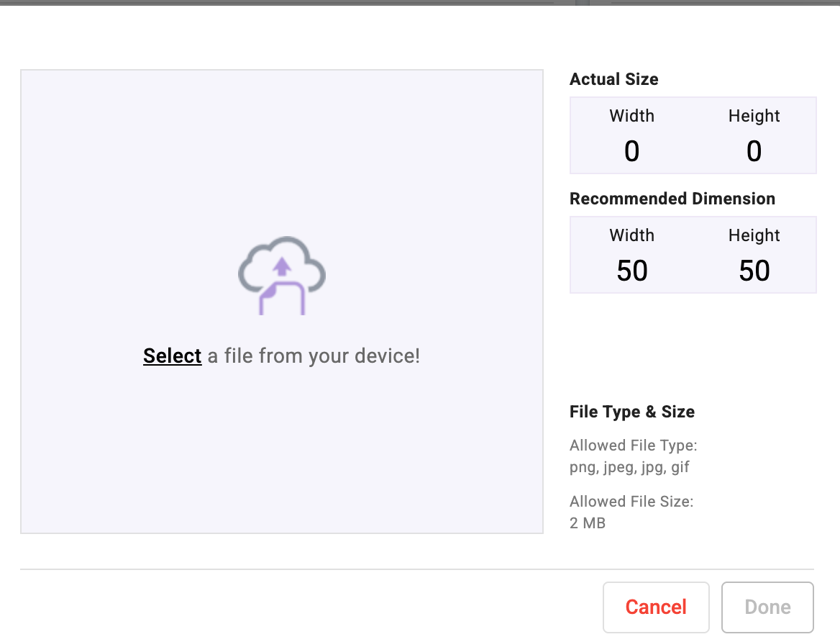Click the 'png, jpeg, jpg, gif' text

(x=629, y=467)
